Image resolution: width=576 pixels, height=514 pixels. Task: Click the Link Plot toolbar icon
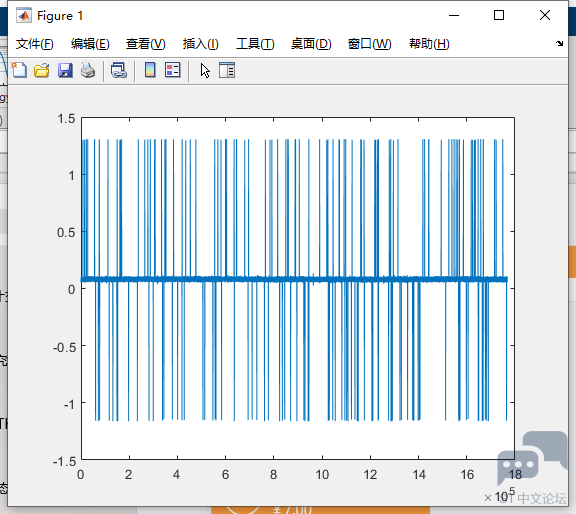click(119, 70)
